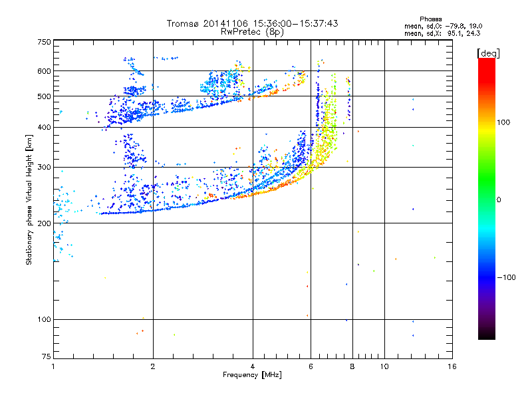Image resolution: width=532 pixels, height=399 pixels.
Task: Click x-axis label '1'
Action: tap(53, 366)
